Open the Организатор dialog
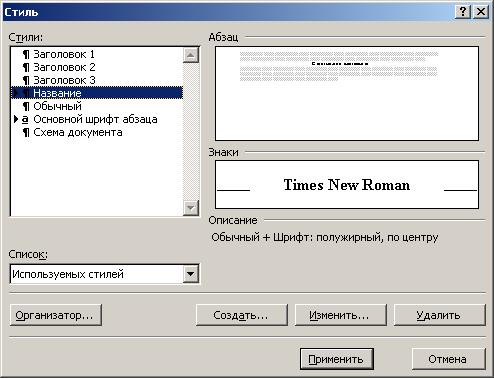This screenshot has width=494, height=378. 56,315
